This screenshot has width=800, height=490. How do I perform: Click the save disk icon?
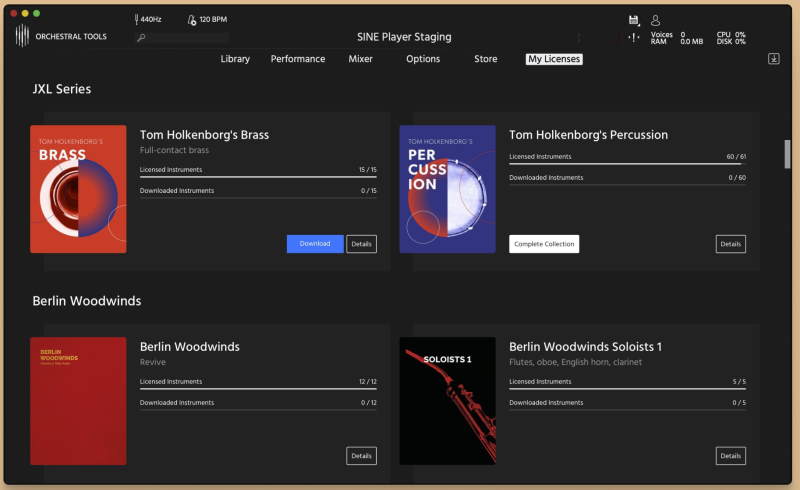[634, 20]
